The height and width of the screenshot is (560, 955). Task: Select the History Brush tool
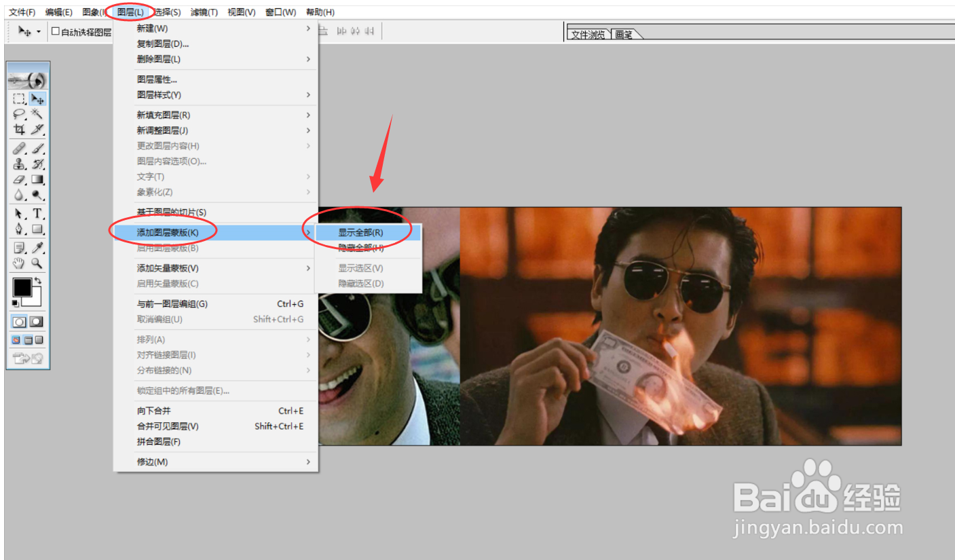click(37, 164)
